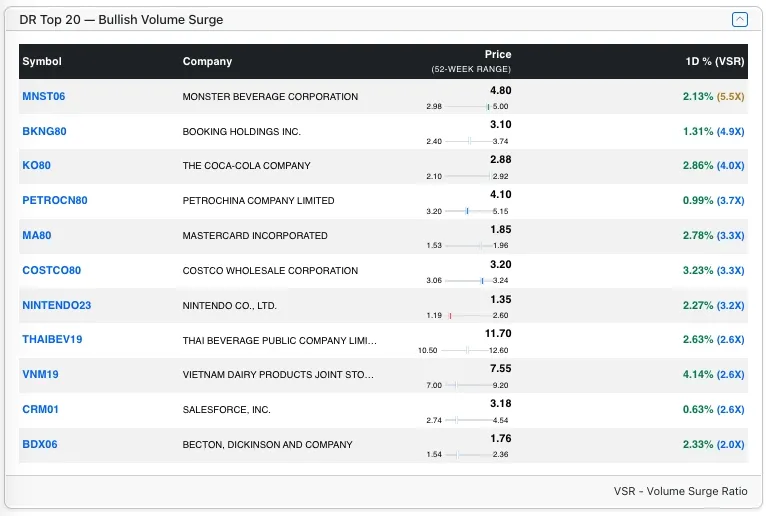Screen dimensions: 766x516
Task: Click the 2.86% (4.0X) change value
Action: pos(714,166)
